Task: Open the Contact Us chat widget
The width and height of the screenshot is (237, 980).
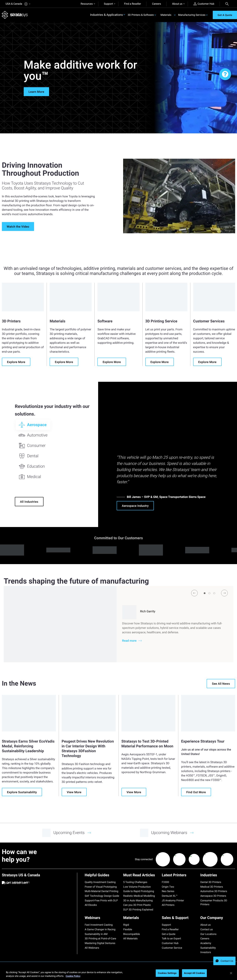Action: click(x=224, y=961)
